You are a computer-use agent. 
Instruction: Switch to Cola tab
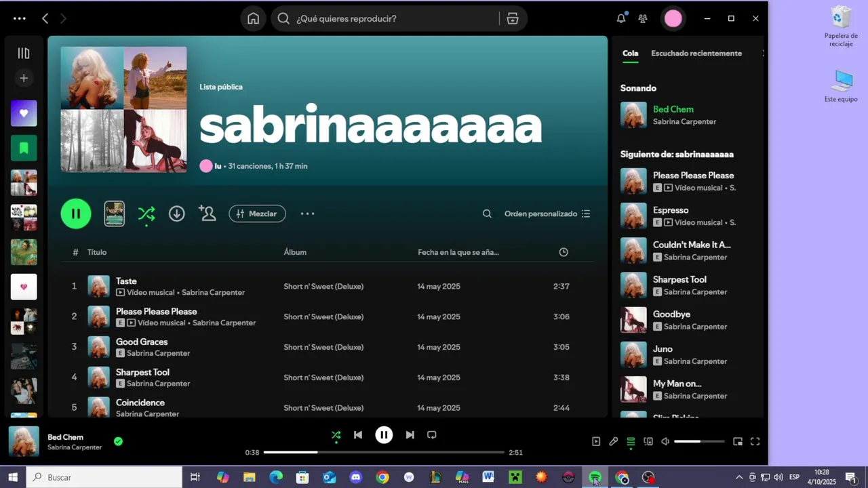pos(631,53)
